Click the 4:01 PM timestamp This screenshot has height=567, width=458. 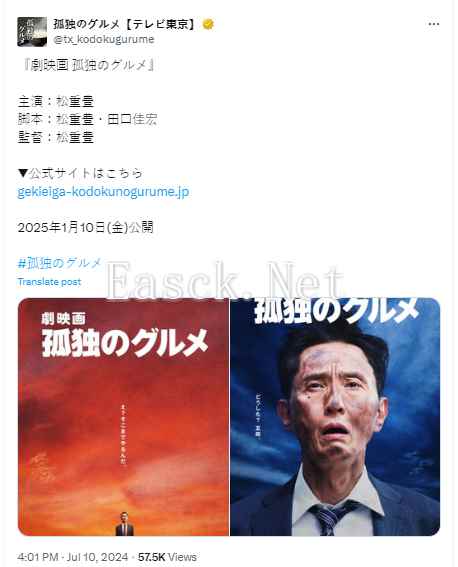38,557
